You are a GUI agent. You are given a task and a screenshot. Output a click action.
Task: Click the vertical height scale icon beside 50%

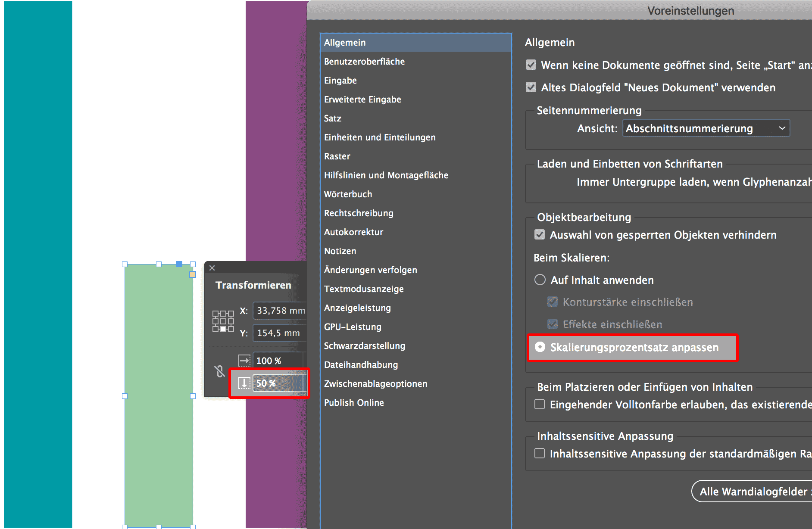[244, 383]
